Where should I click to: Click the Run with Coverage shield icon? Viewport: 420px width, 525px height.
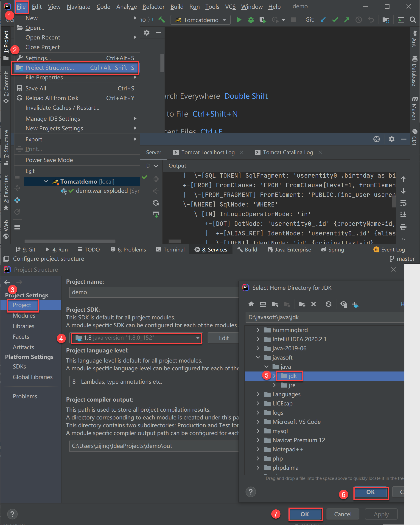click(x=263, y=20)
